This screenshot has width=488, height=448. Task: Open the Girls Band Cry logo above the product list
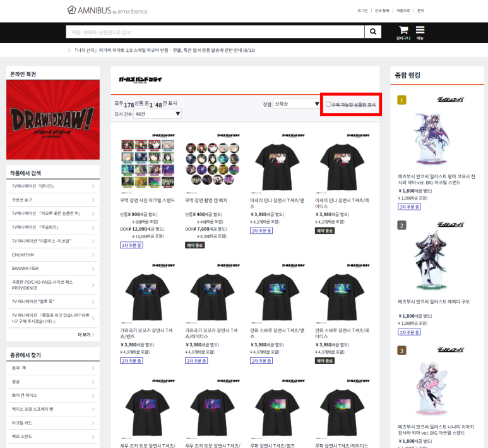[140, 80]
